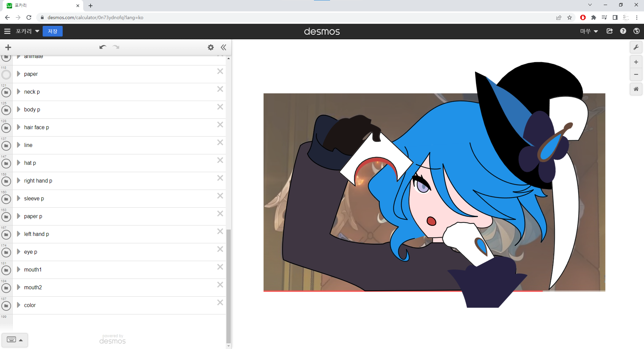Show the on-screen keypad

click(x=11, y=340)
